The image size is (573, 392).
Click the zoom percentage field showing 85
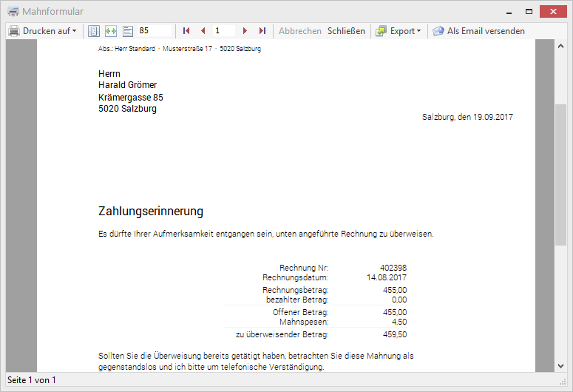coord(154,31)
